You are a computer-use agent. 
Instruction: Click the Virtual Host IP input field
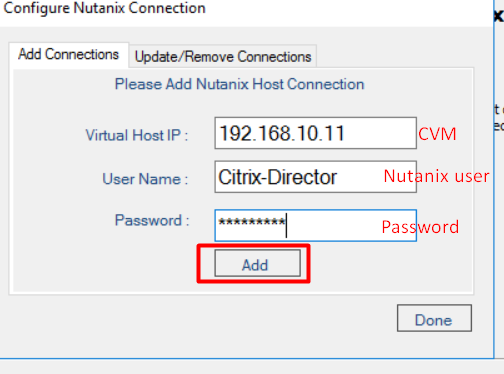[315, 133]
